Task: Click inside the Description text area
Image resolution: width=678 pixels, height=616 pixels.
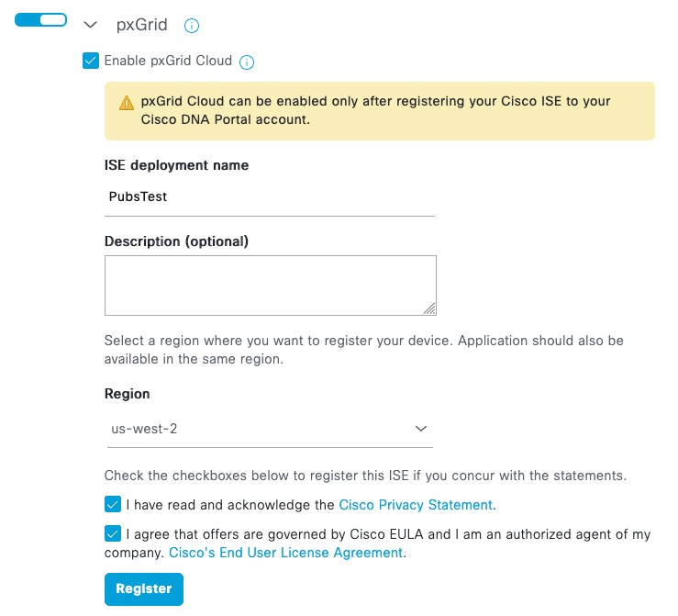Action: click(269, 285)
